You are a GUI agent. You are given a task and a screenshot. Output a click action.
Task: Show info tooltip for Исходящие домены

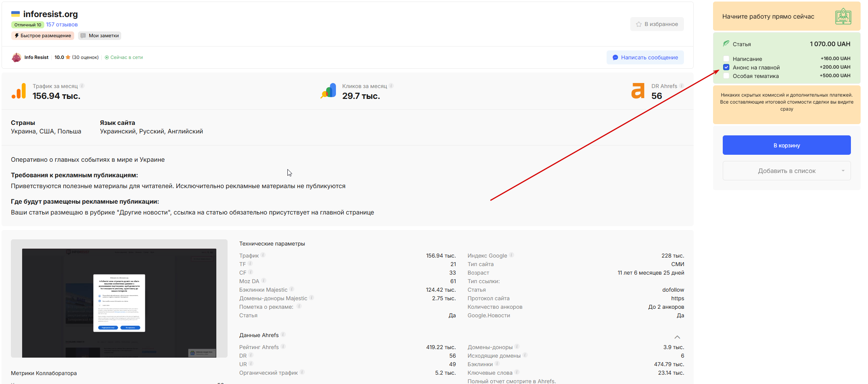525,355
